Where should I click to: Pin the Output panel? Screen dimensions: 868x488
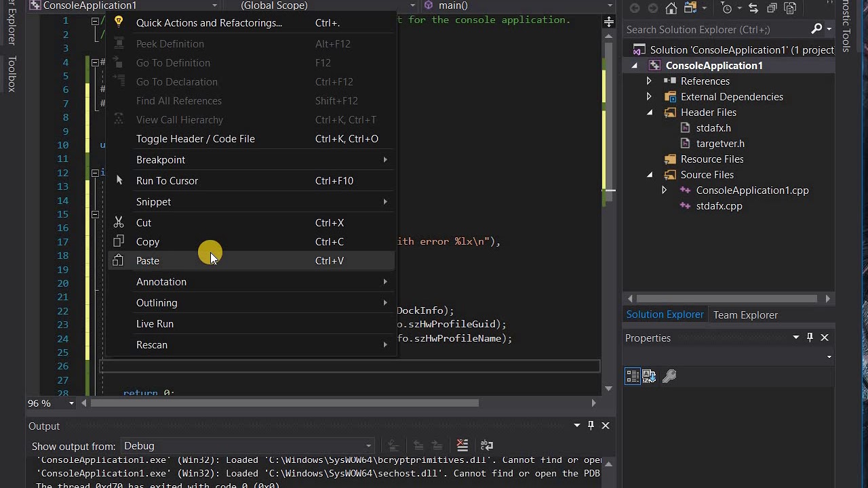(x=591, y=425)
